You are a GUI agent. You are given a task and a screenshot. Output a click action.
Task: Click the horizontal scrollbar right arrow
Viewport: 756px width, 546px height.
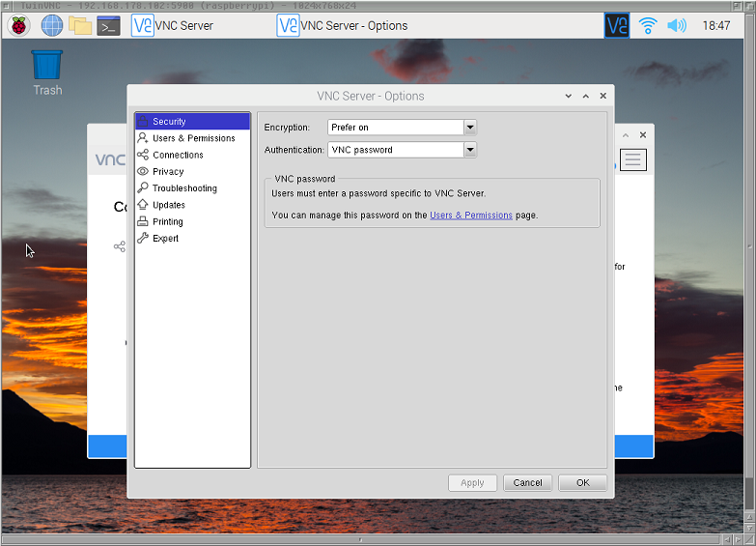(x=739, y=539)
